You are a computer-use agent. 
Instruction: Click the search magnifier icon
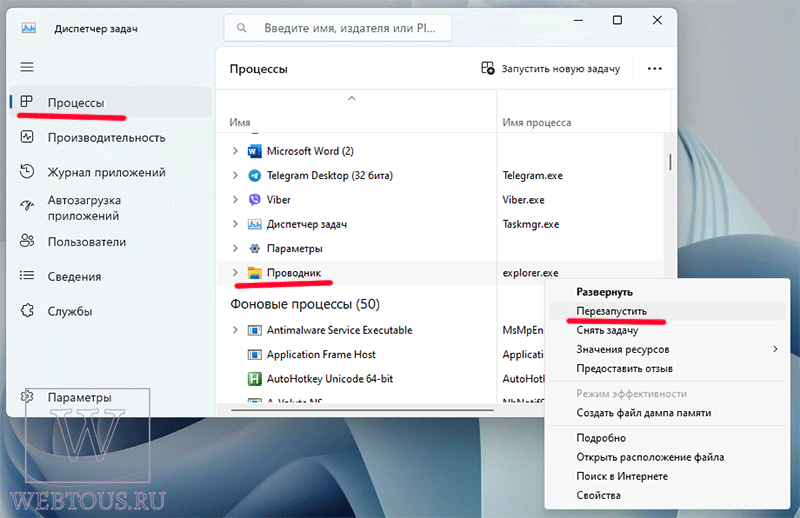coord(242,28)
